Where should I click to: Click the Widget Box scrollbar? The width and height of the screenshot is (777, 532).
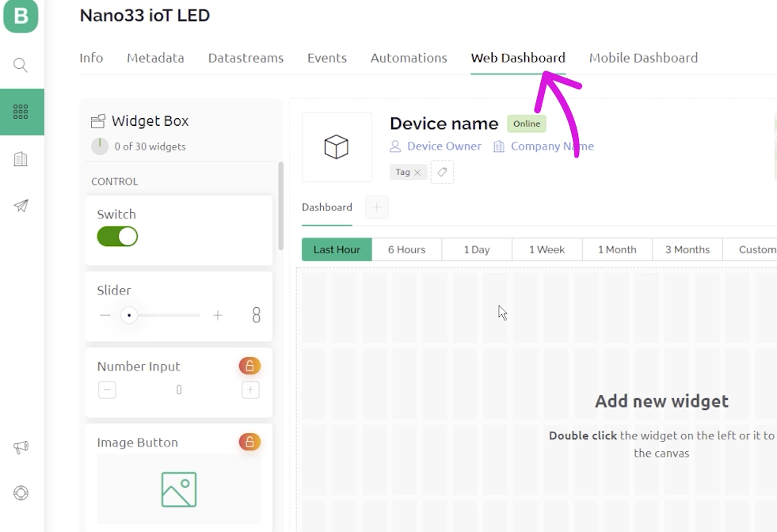281,206
